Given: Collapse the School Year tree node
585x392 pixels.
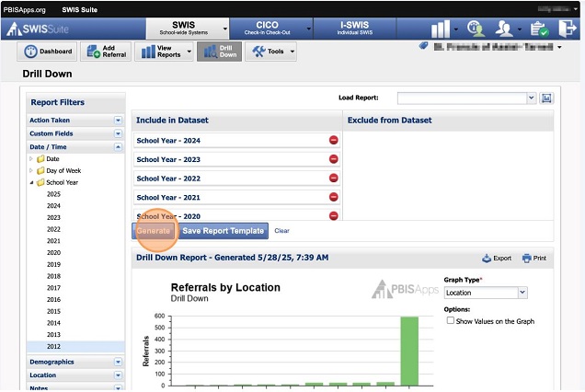Looking at the screenshot, I should click(31, 182).
